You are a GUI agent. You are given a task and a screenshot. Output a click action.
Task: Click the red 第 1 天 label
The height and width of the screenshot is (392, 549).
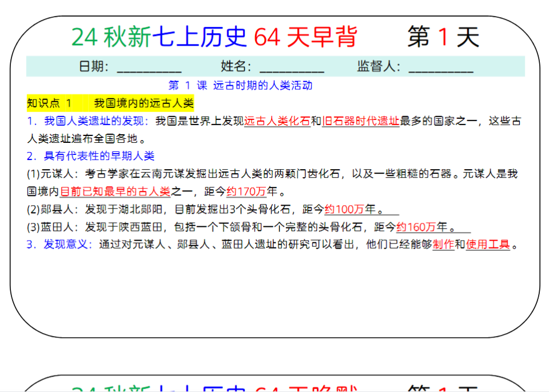point(443,35)
